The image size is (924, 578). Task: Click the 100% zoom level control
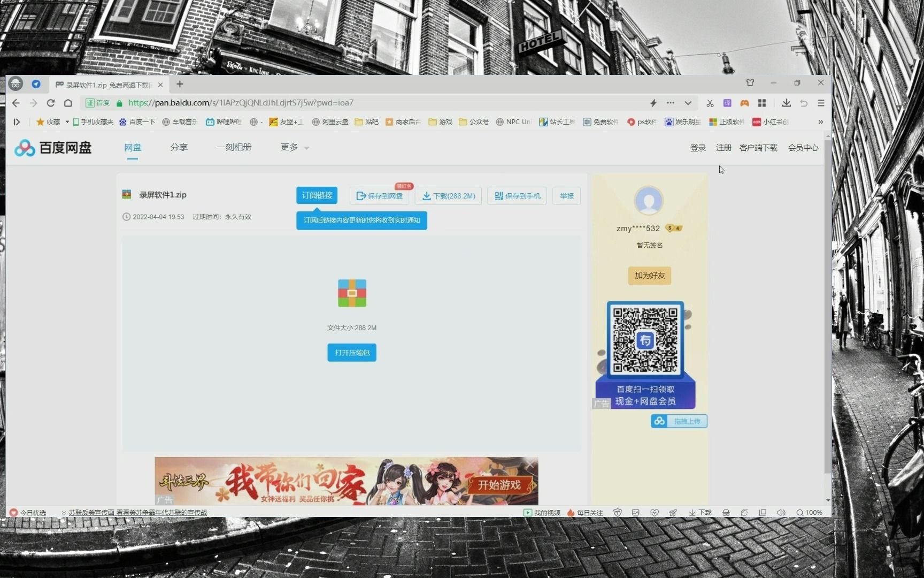point(809,513)
